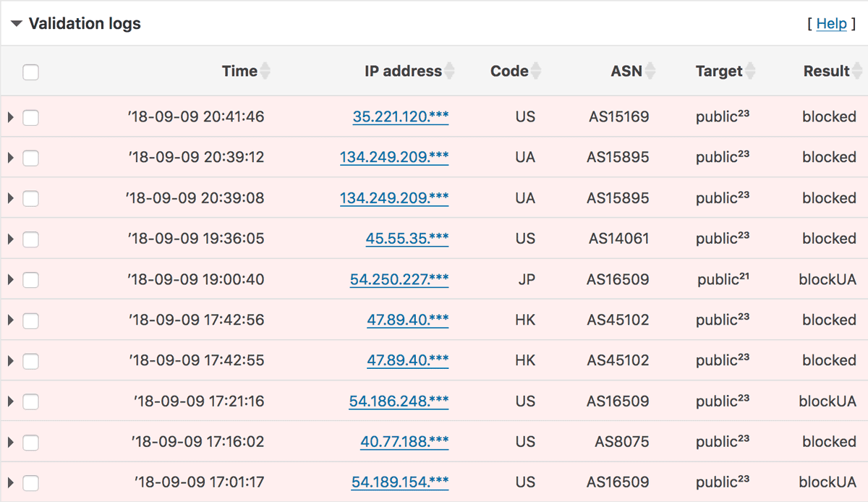Sort by the Code column

click(536, 71)
